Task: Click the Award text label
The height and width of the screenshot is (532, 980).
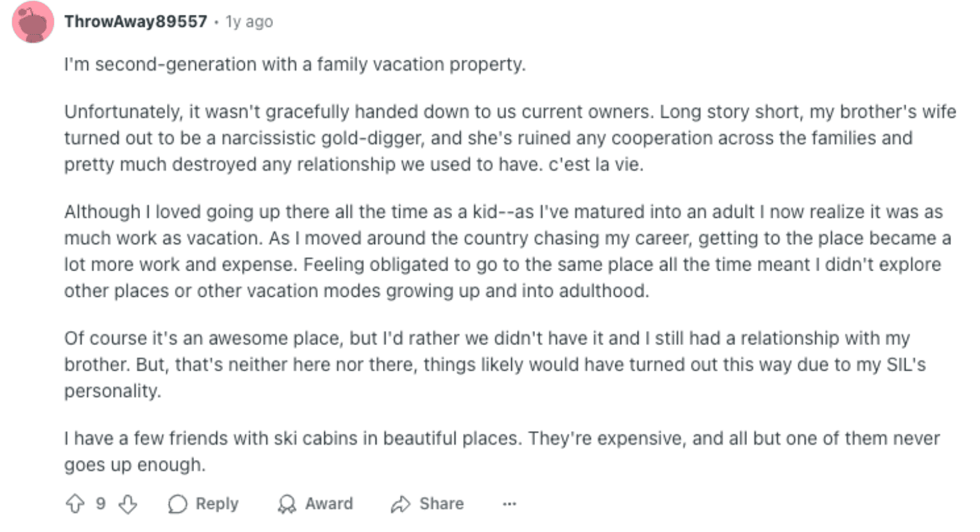Action: click(329, 504)
